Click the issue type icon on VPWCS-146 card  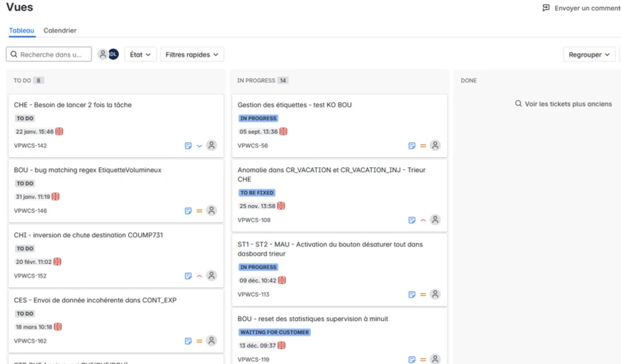(x=188, y=211)
